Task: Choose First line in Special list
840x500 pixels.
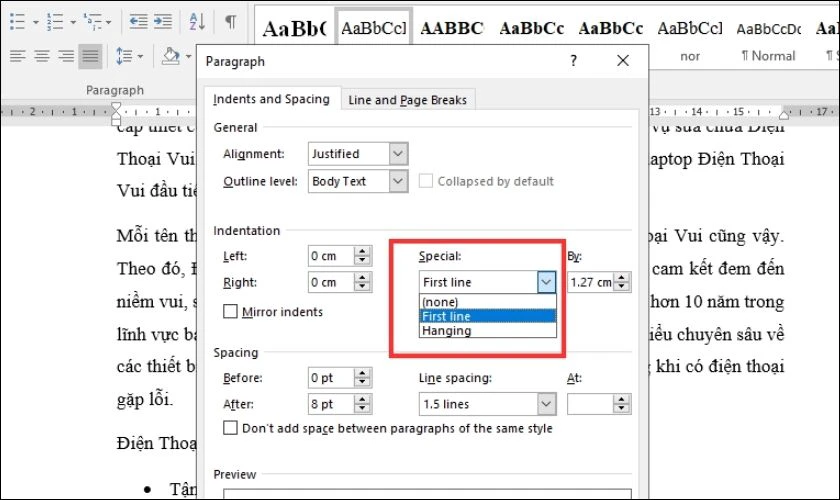Action: (488, 316)
